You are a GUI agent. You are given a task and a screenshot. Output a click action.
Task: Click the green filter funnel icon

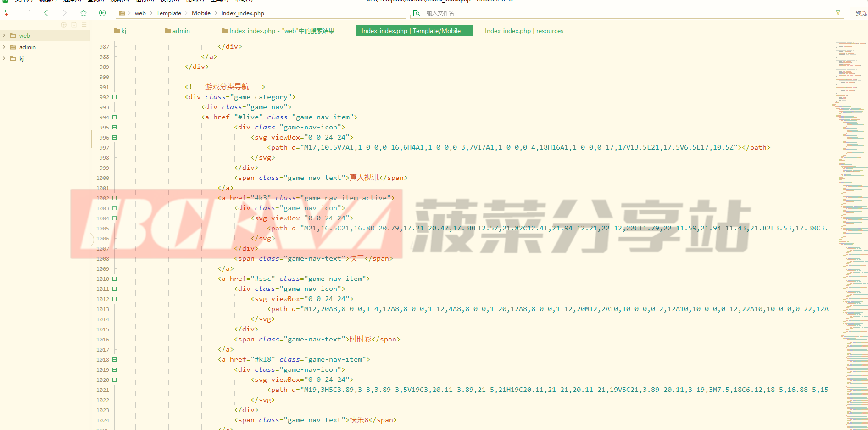coord(838,13)
